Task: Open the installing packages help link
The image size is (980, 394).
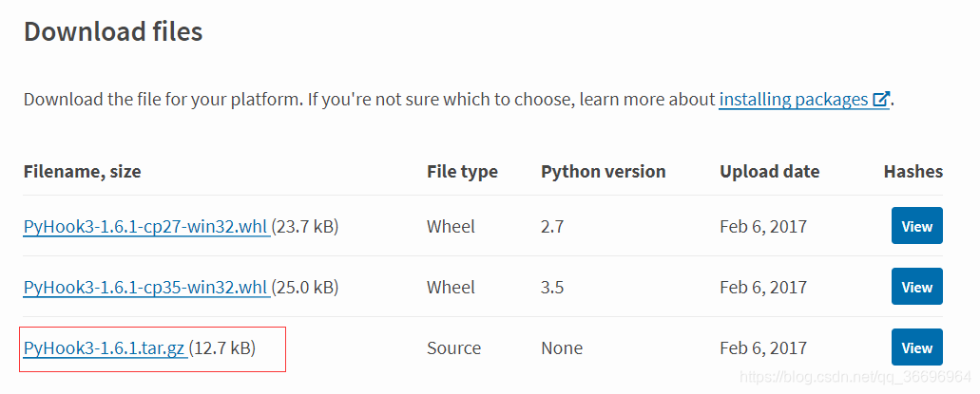Action: pyautogui.click(x=804, y=100)
